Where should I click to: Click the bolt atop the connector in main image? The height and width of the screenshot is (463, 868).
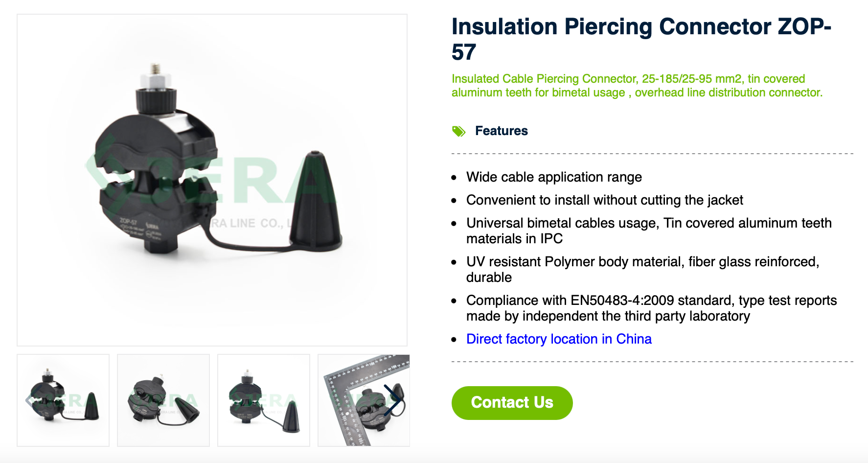[x=156, y=77]
